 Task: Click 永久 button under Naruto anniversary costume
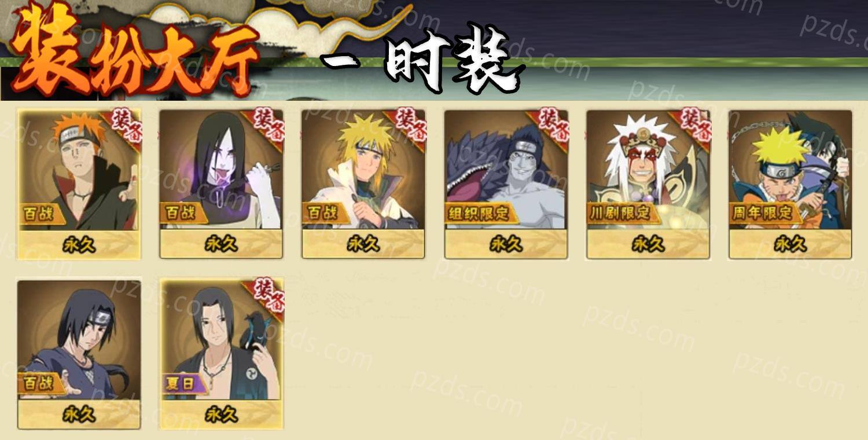pyautogui.click(x=790, y=245)
